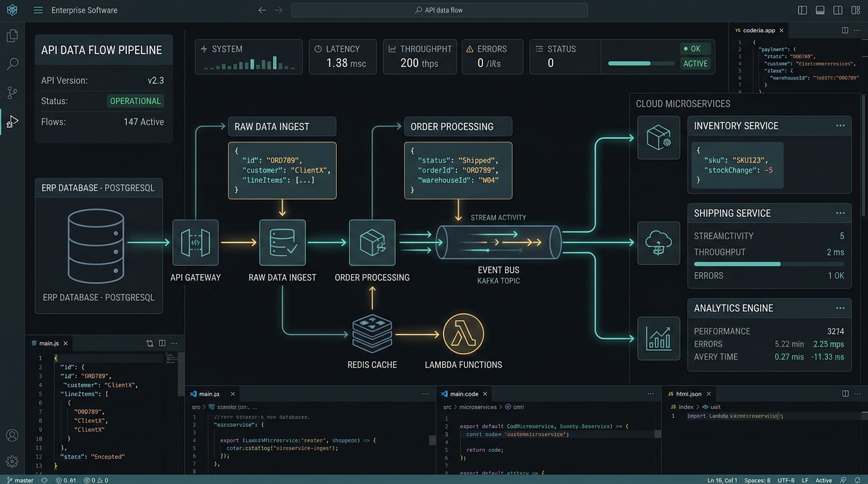Click the OK status badge
This screenshot has width=868, height=484.
click(695, 49)
